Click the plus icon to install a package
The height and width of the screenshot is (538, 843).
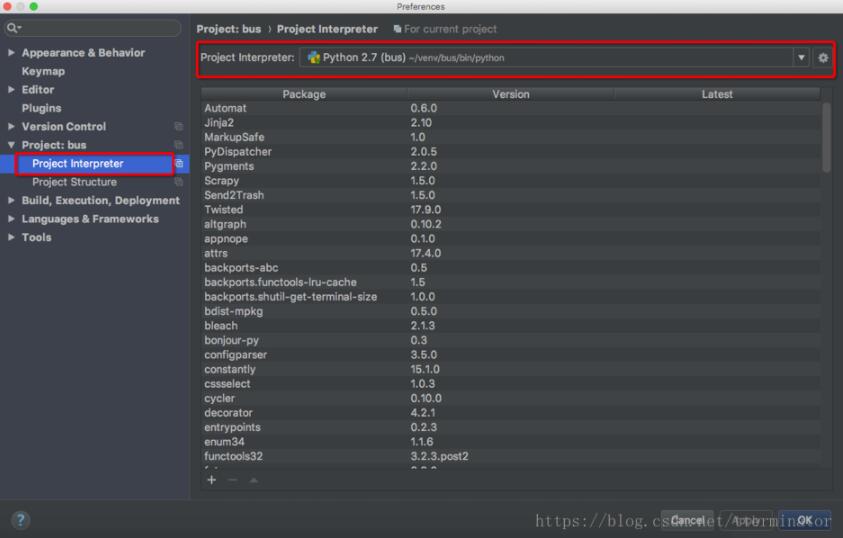click(212, 480)
